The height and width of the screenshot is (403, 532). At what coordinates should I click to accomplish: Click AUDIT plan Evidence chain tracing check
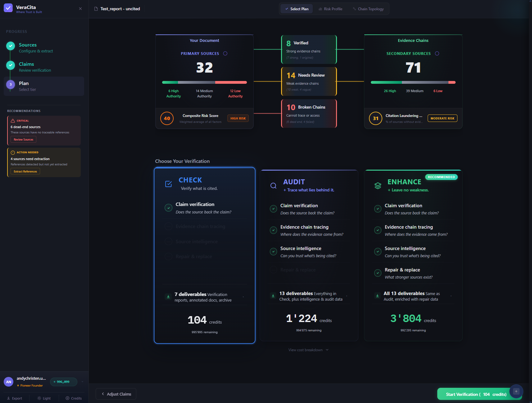[273, 230]
